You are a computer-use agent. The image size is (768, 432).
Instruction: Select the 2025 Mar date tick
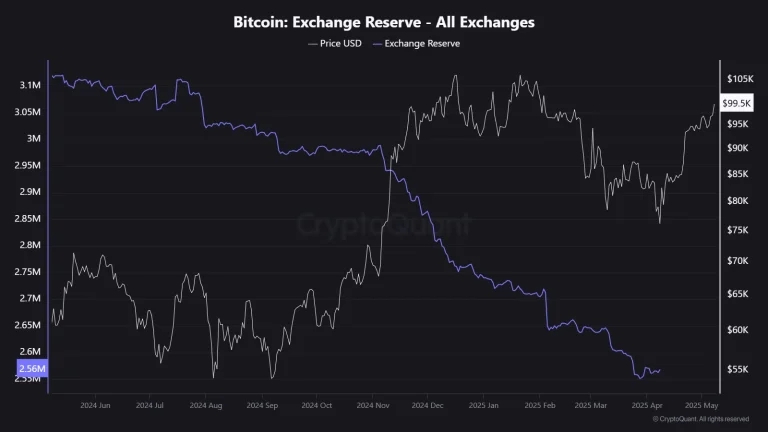(x=591, y=406)
